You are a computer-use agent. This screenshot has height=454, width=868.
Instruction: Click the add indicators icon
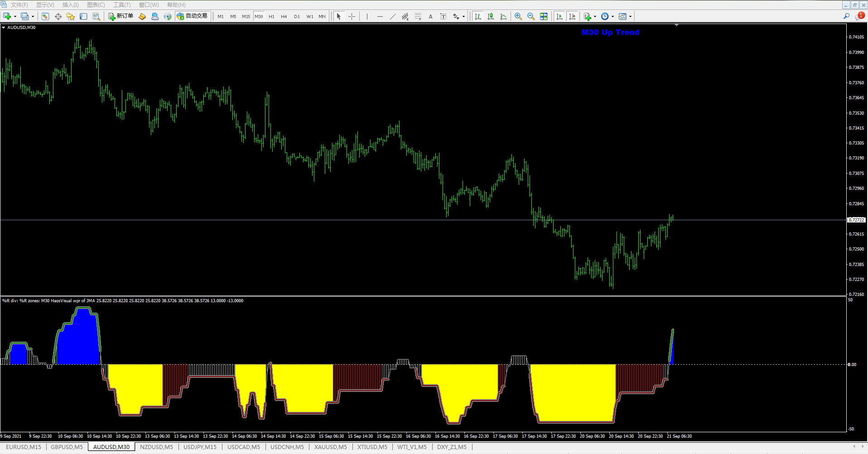588,16
